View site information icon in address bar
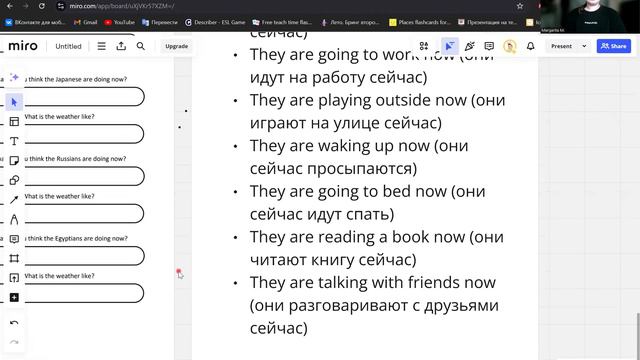The width and height of the screenshot is (640, 360). pyautogui.click(x=61, y=6)
